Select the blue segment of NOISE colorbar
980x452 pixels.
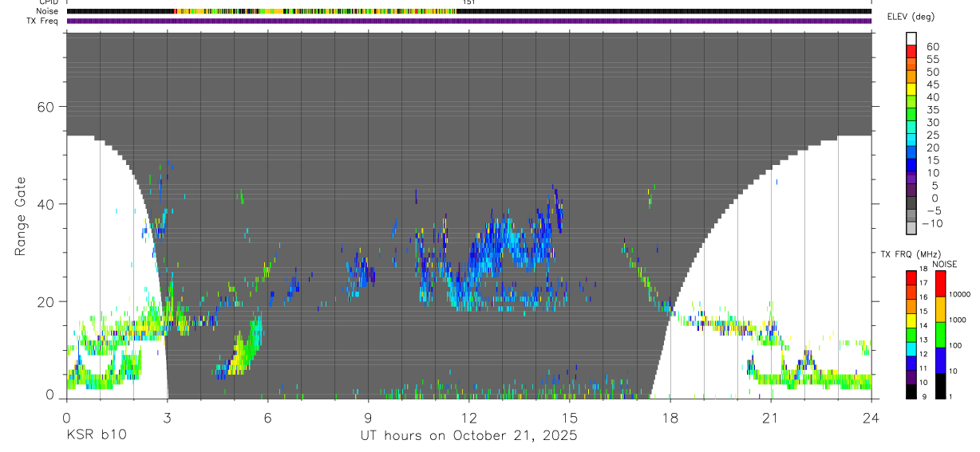[x=940, y=360]
